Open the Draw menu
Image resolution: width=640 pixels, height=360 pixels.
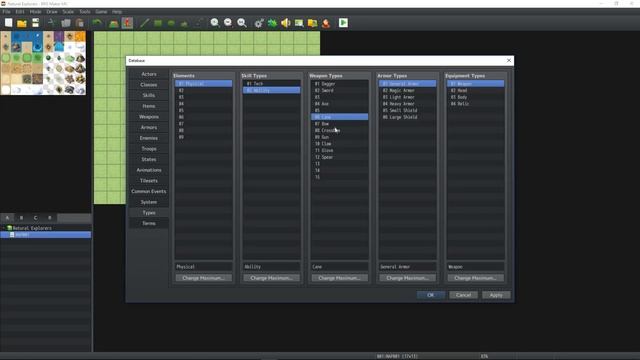coord(52,12)
